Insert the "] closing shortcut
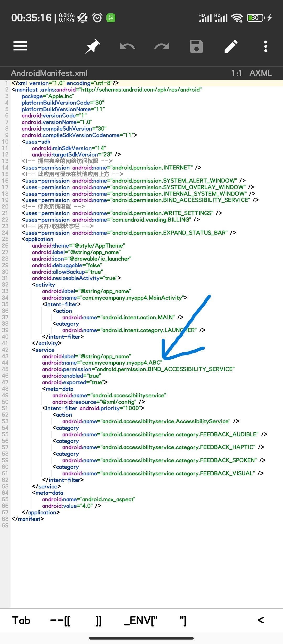The height and width of the screenshot is (644, 283). [x=183, y=620]
